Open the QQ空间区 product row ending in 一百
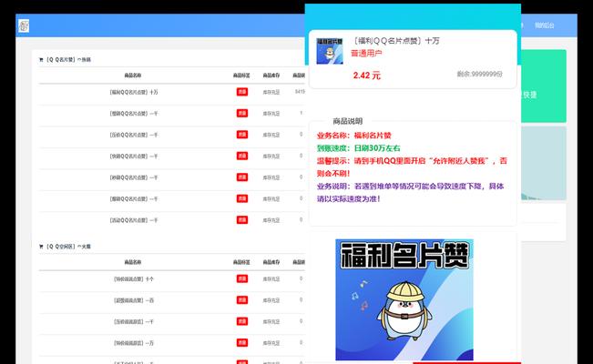Viewport: 593px width, 364px height. 171,300
